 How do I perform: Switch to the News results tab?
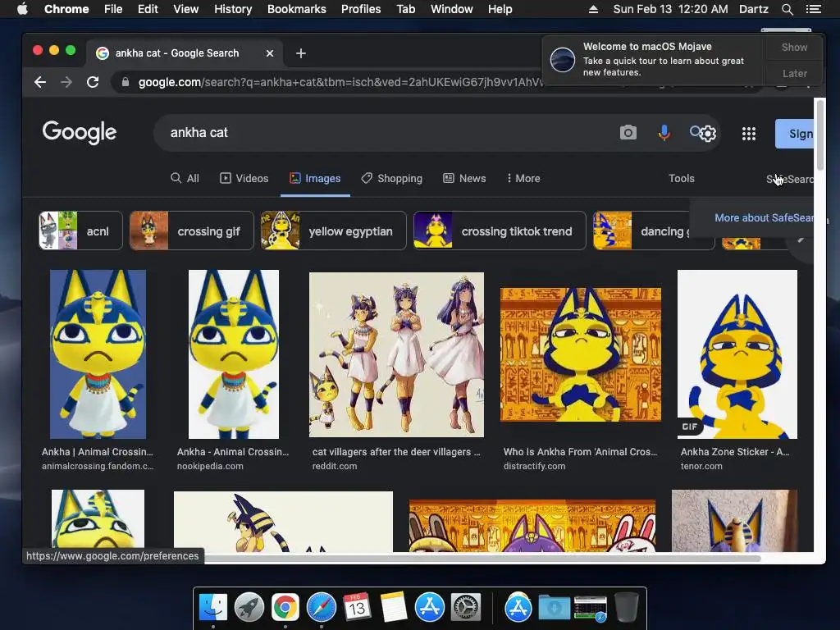coord(464,178)
